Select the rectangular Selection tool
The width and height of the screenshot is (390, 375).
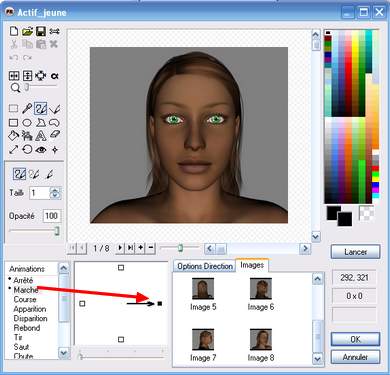13,108
